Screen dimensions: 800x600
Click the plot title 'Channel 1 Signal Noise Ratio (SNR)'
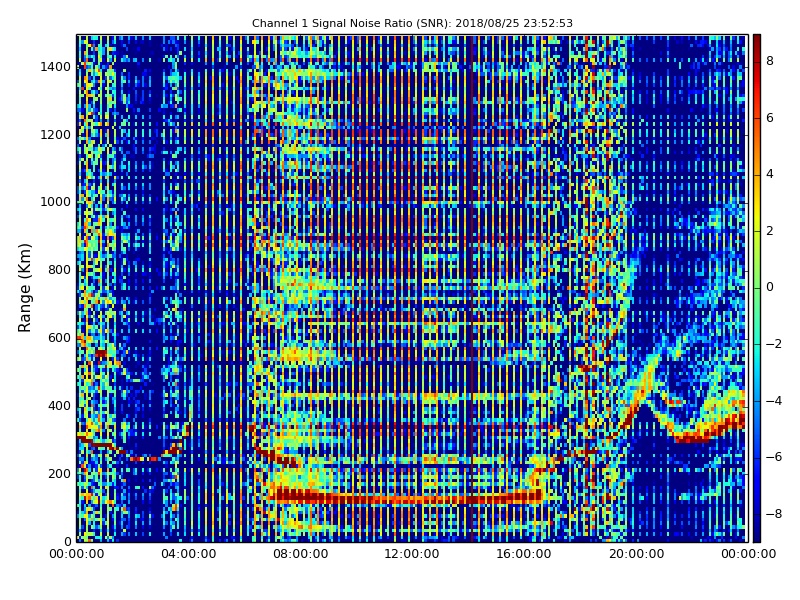pyautogui.click(x=351, y=23)
